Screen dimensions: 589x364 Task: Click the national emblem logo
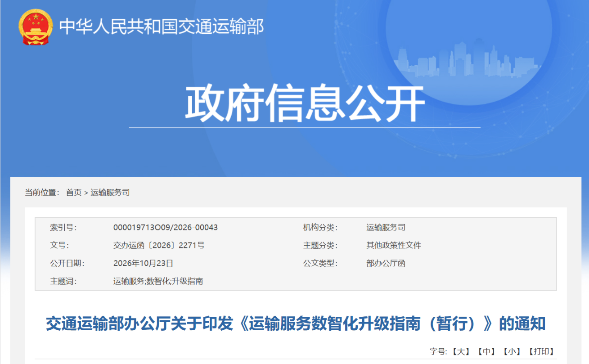pos(36,27)
